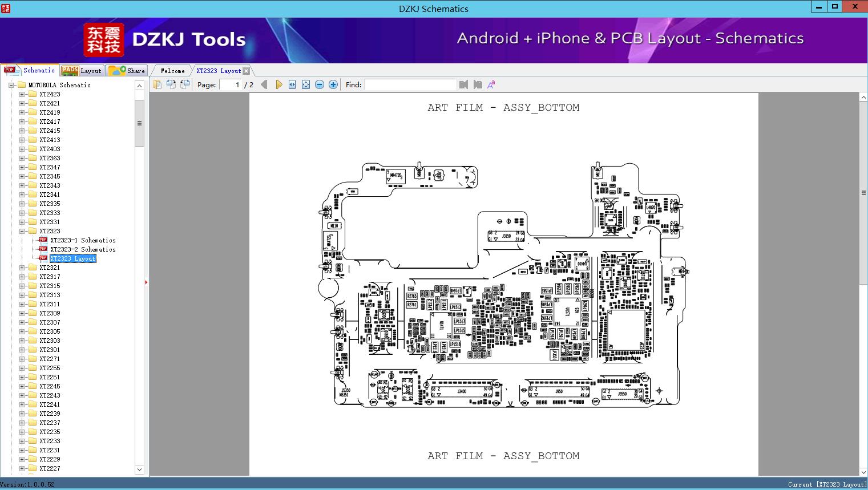Click the page number input field
This screenshot has width=868, height=490.
[x=230, y=84]
